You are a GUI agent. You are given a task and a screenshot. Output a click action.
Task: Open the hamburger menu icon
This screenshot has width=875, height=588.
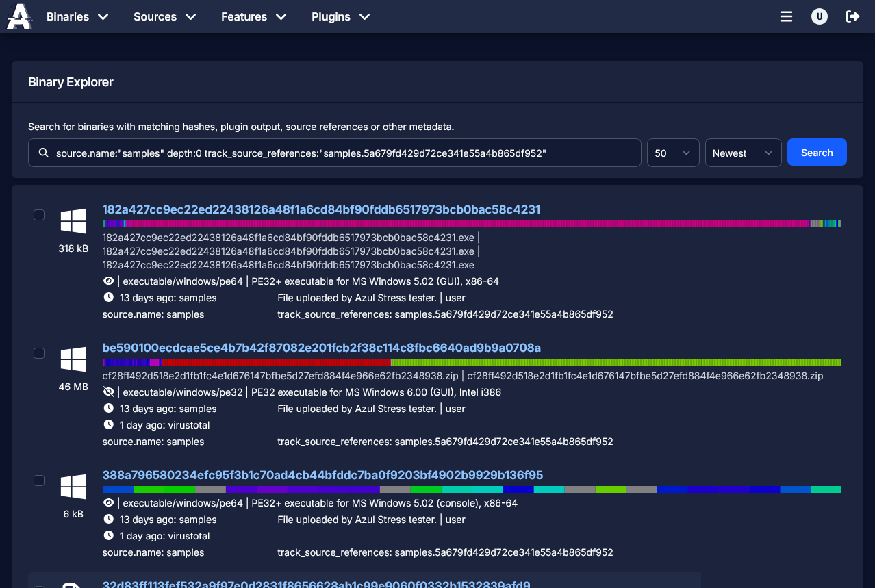click(x=786, y=16)
